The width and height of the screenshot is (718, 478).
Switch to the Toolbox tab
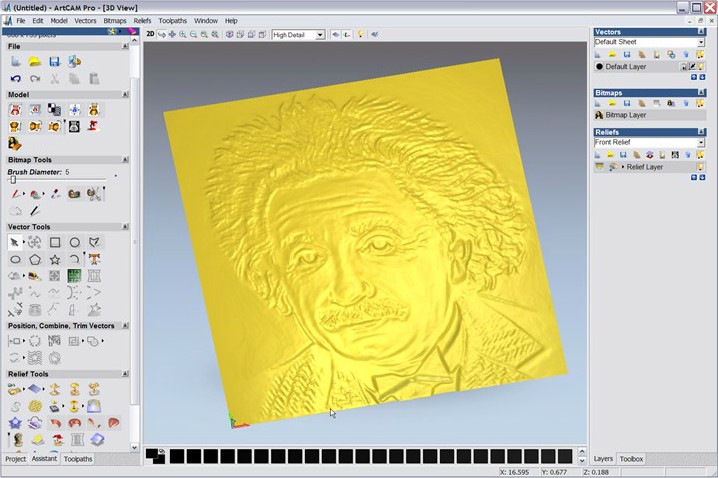coord(631,459)
